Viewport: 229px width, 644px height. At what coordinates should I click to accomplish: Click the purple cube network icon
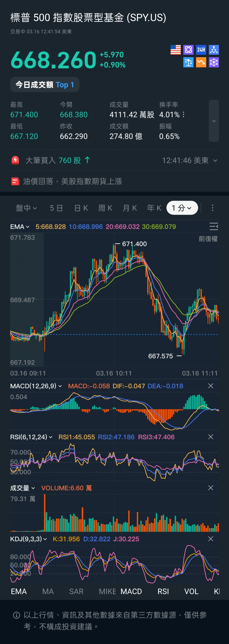point(214,62)
